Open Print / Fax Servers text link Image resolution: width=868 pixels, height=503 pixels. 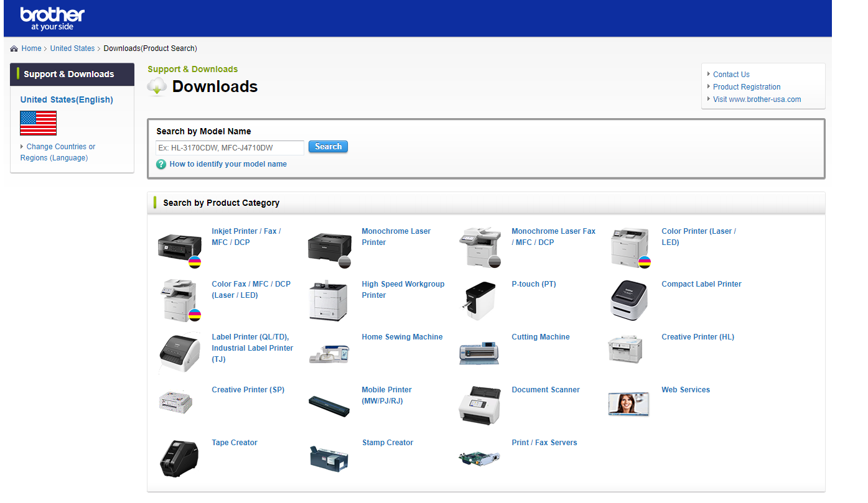tap(544, 443)
